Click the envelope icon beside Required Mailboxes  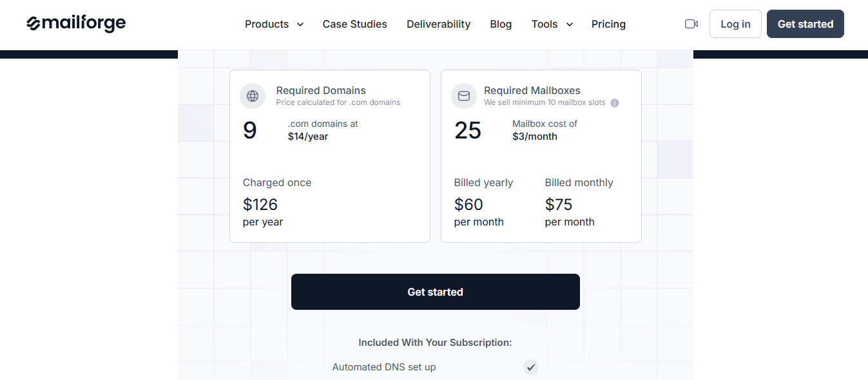(x=464, y=96)
